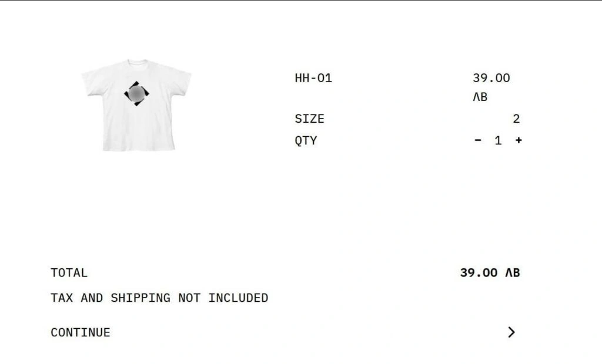
Task: Click the tax and shipping notice
Action: [159, 298]
